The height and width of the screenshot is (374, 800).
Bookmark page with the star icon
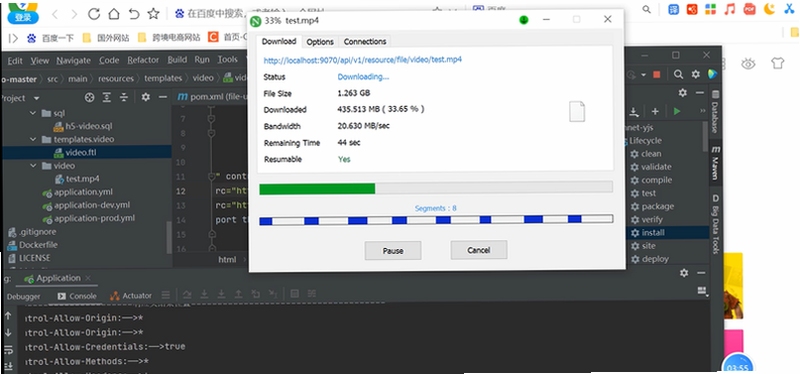click(x=153, y=14)
